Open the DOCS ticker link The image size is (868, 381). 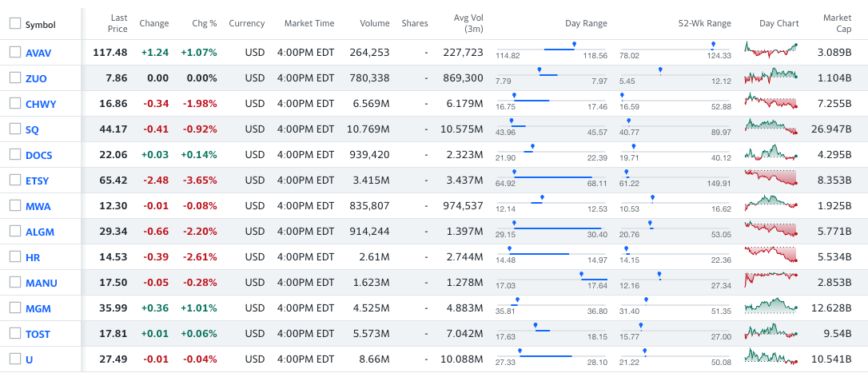pyautogui.click(x=38, y=156)
